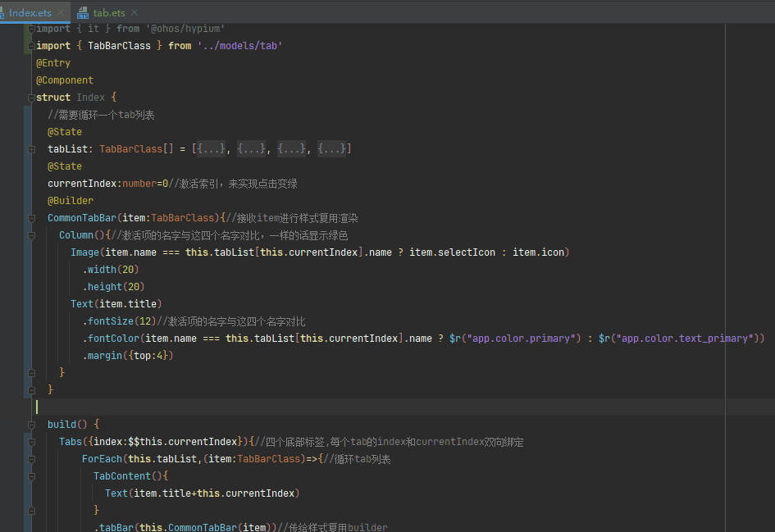Screen dimensions: 775x532
Task: Fold the Tabs component block
Action: coord(31,442)
